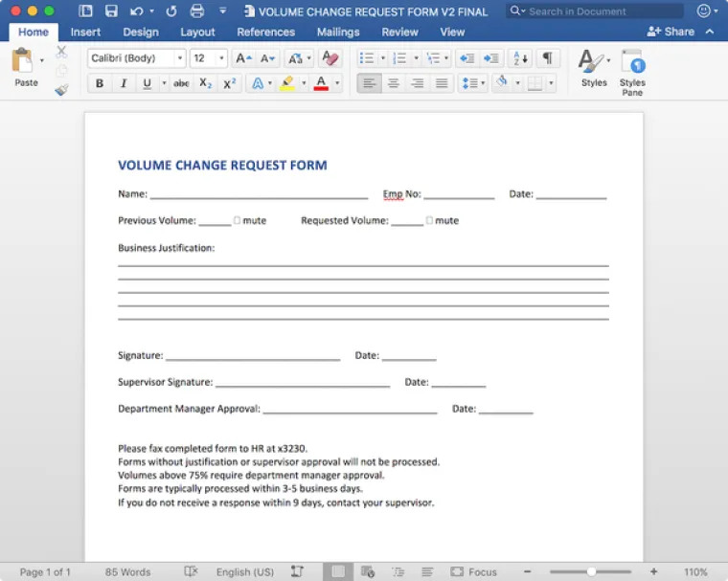
Task: Click the Format Painter brush icon
Action: tap(62, 90)
